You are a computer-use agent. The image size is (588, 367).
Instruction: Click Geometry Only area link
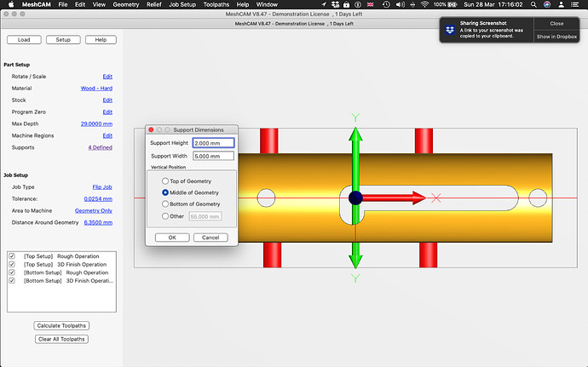[94, 210]
